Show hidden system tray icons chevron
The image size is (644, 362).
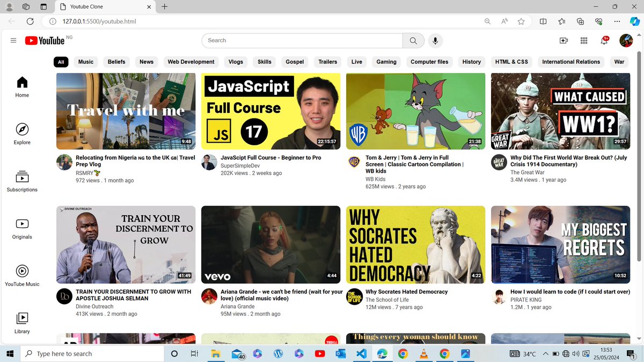click(546, 354)
